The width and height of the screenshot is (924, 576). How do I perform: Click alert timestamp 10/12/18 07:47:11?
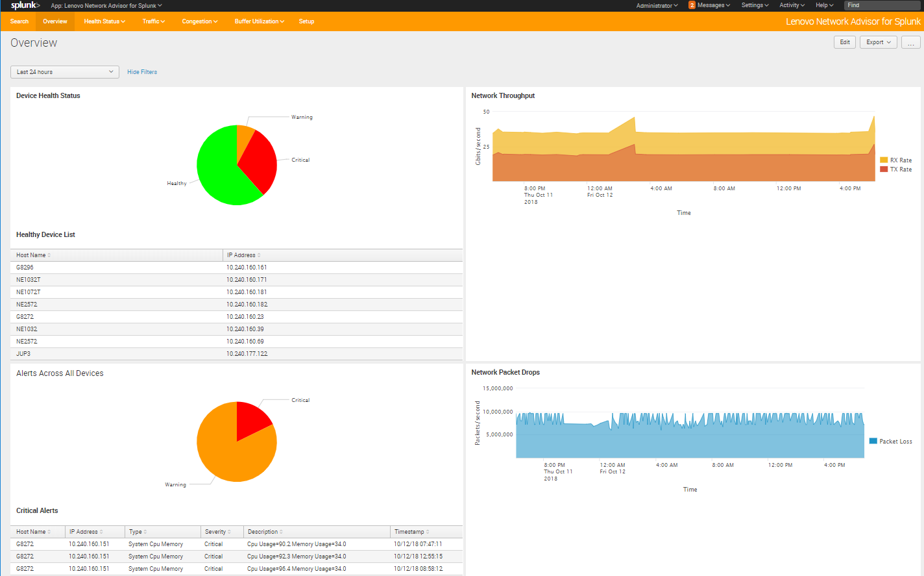pos(418,544)
